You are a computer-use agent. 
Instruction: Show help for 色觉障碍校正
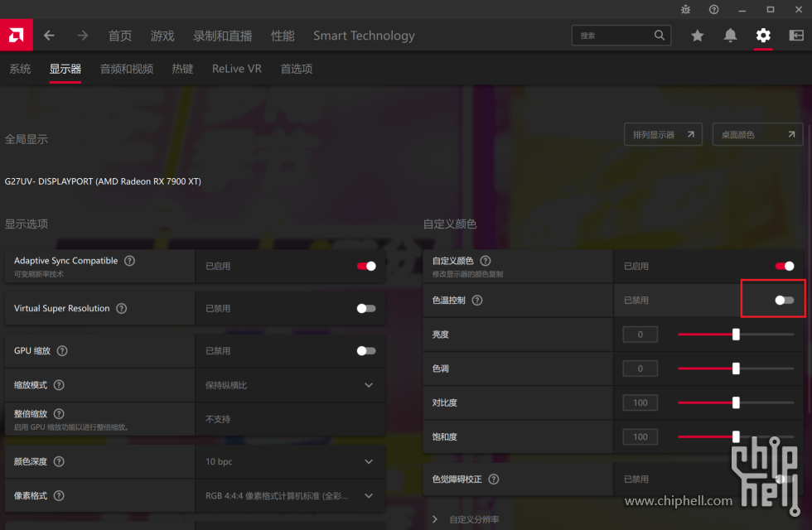[494, 479]
